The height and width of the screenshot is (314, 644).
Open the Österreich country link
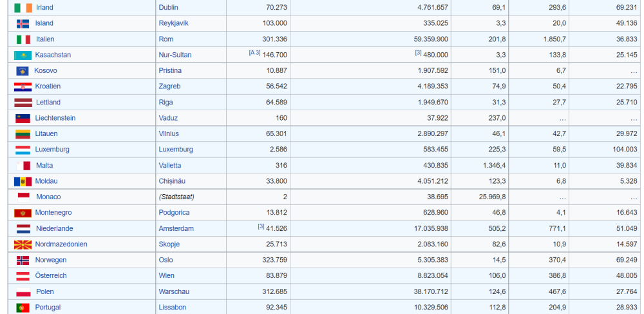click(x=51, y=276)
